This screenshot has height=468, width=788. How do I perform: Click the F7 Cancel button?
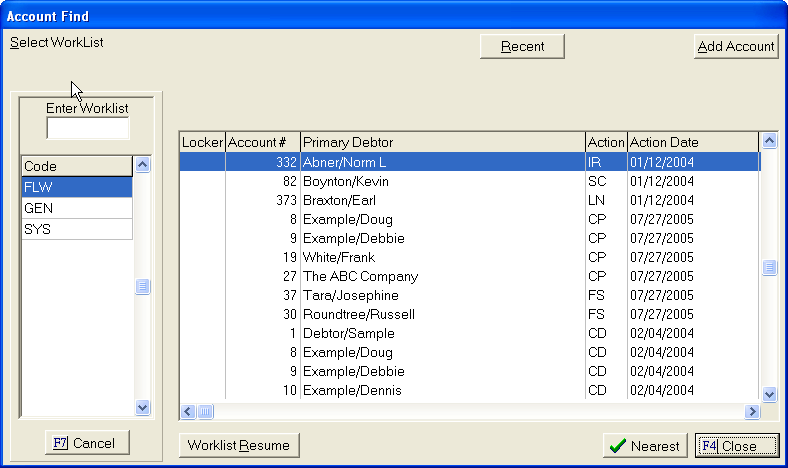tap(85, 443)
